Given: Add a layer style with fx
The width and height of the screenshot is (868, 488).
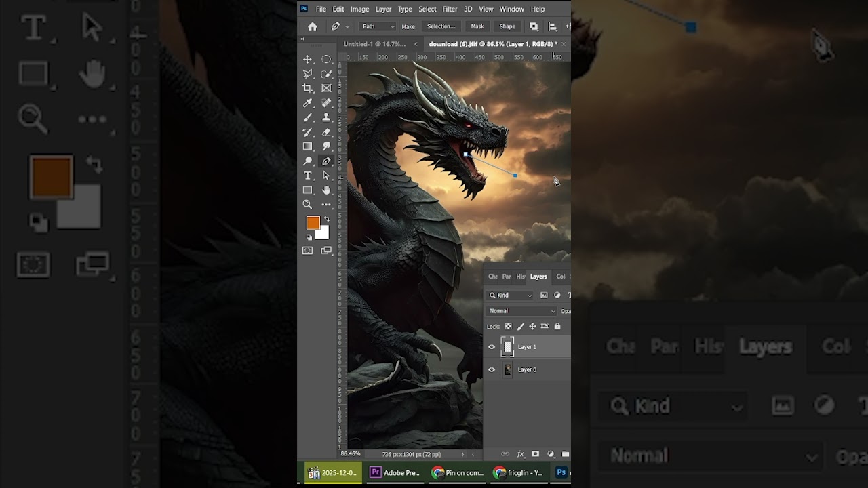Looking at the screenshot, I should coord(521,454).
